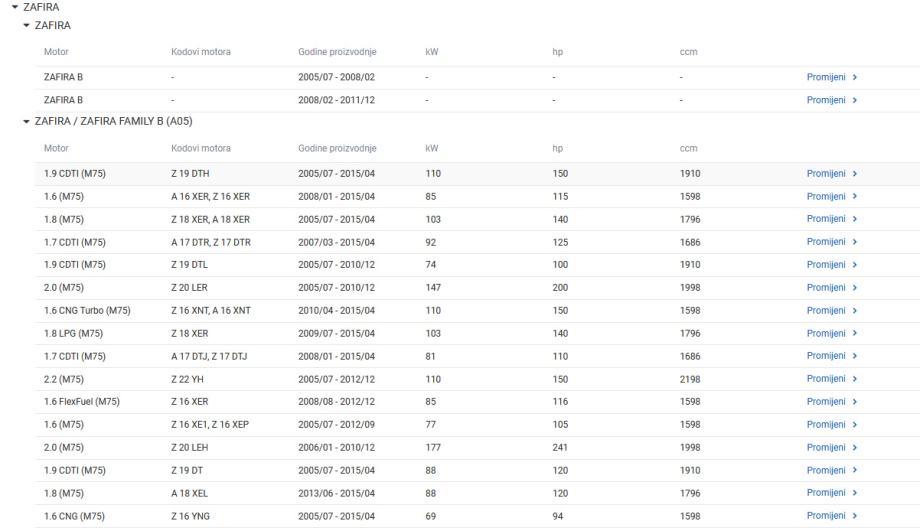Click Promijeni for A 16 XER, Z 16 XER row
The width and height of the screenshot is (920, 531).
[826, 196]
